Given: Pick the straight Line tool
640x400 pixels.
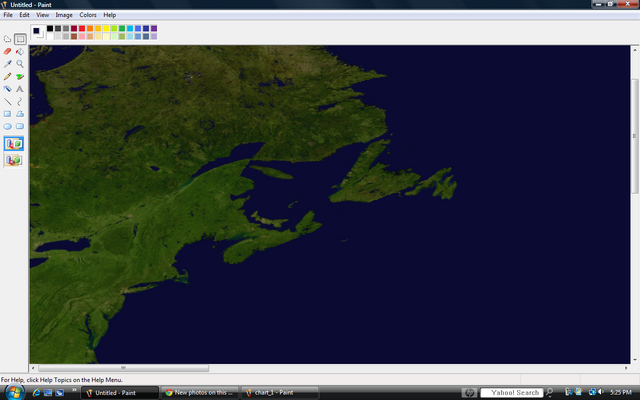Looking at the screenshot, I should coord(7,102).
